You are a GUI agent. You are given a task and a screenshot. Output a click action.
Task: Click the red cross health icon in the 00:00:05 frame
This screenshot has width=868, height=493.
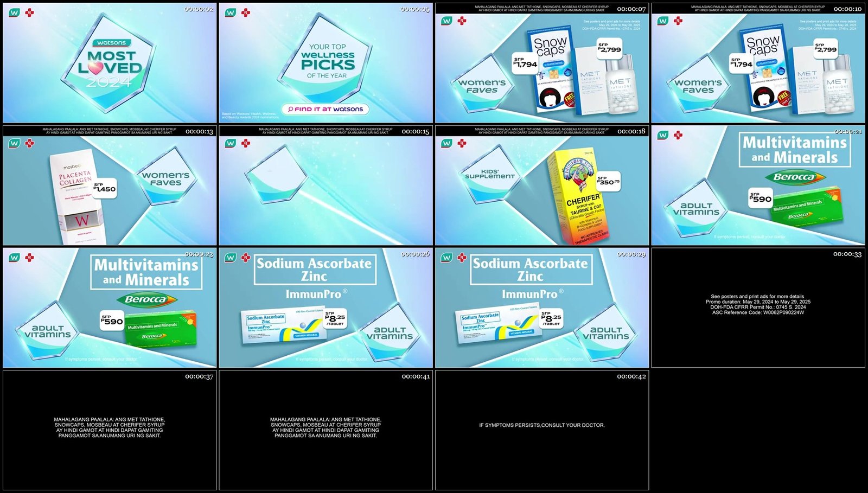(246, 12)
